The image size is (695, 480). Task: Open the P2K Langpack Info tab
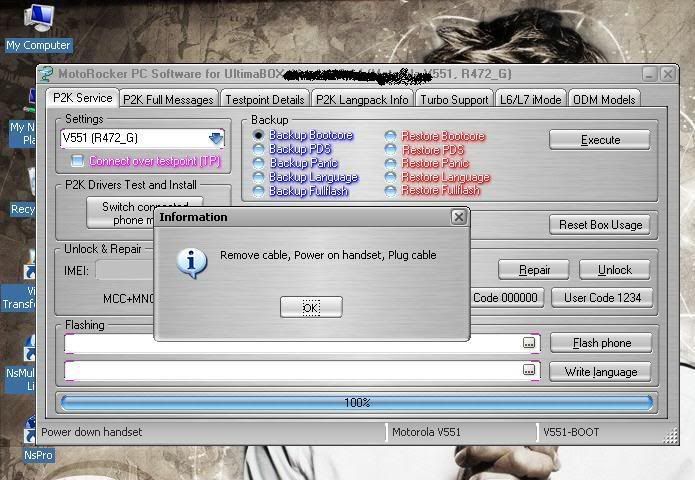[x=362, y=100]
